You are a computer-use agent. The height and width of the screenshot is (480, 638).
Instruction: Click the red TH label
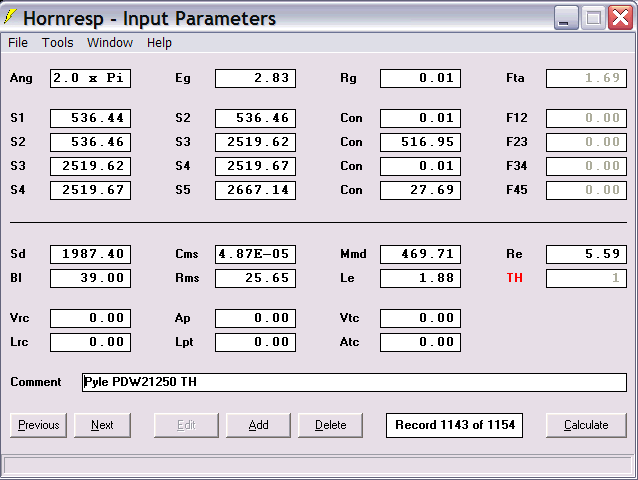pos(515,278)
